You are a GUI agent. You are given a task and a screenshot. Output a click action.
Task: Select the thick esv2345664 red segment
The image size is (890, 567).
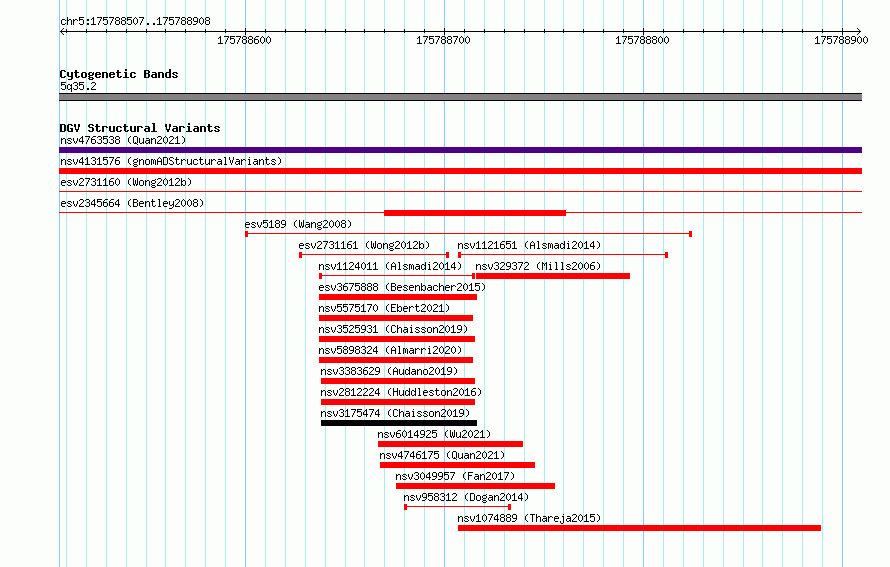(475, 213)
